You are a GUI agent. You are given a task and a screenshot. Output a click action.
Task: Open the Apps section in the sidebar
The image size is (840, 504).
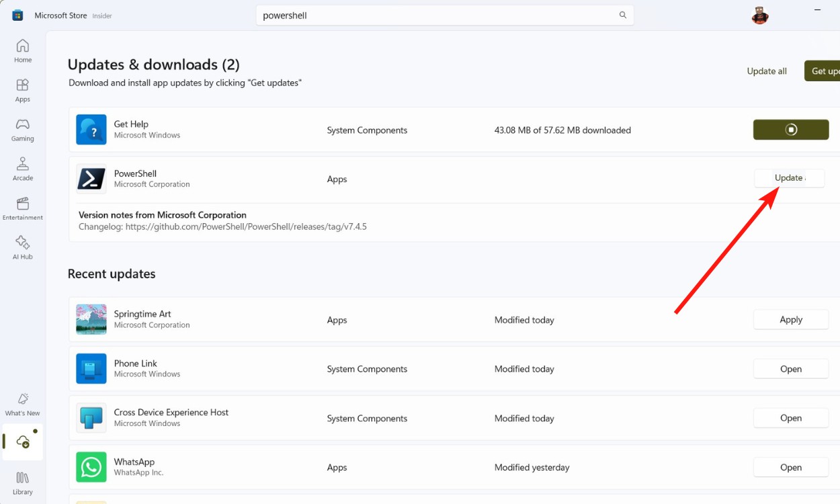tap(22, 89)
